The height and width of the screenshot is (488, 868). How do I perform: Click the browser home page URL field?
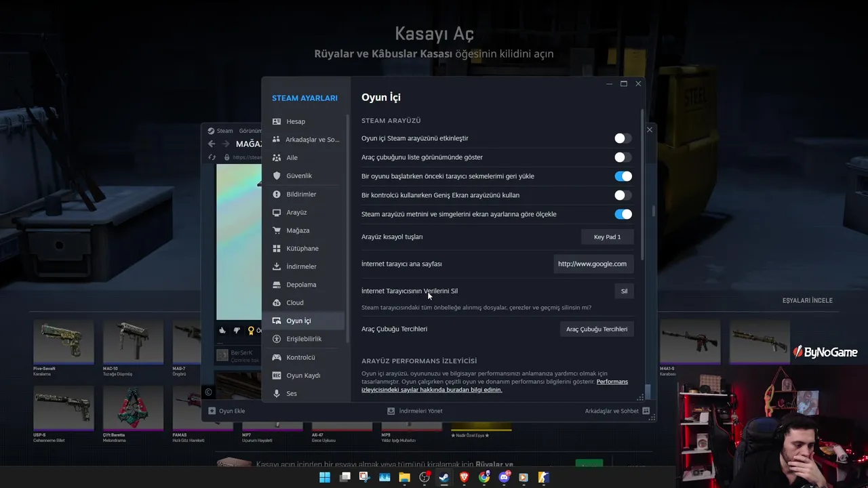point(593,264)
